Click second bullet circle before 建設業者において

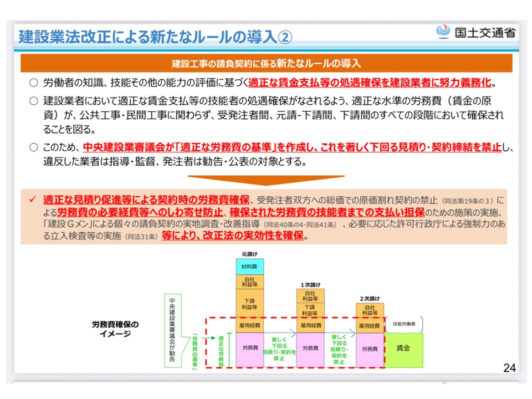coord(33,101)
